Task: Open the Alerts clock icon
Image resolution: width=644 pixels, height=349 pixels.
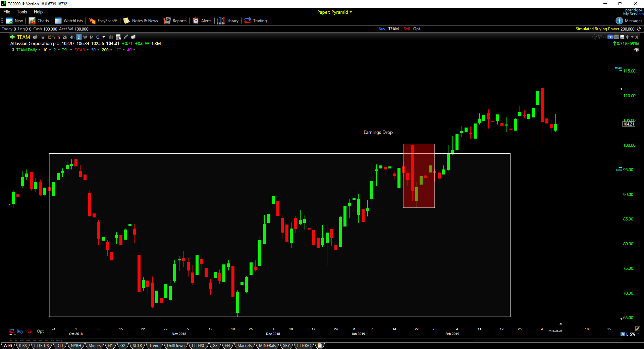Action: click(x=196, y=21)
